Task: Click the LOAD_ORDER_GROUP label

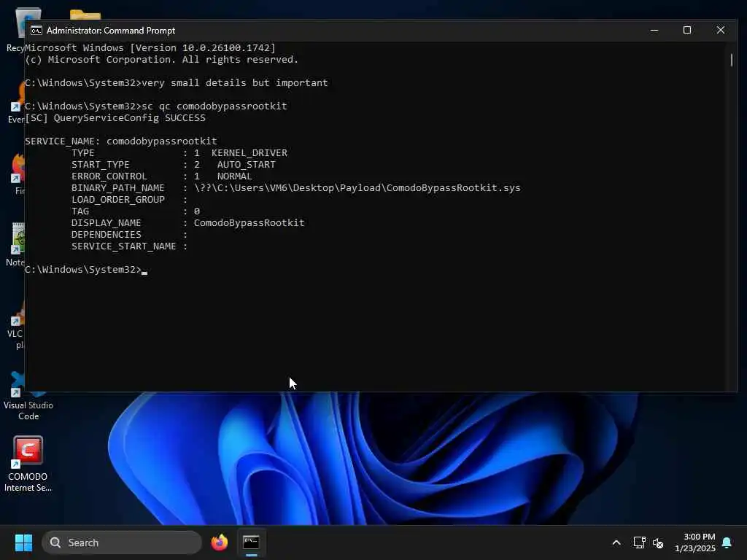Action: click(118, 200)
